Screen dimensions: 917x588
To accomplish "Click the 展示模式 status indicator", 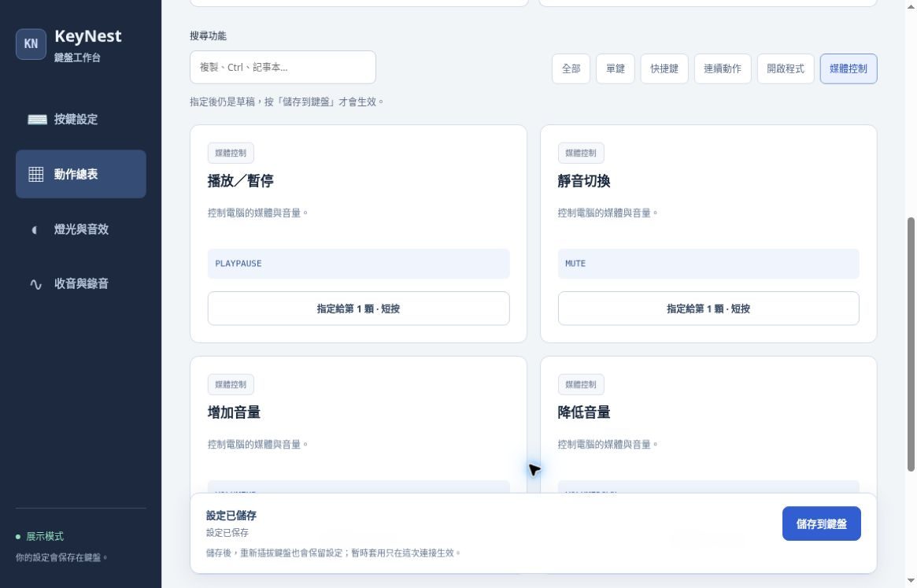I will (40, 537).
